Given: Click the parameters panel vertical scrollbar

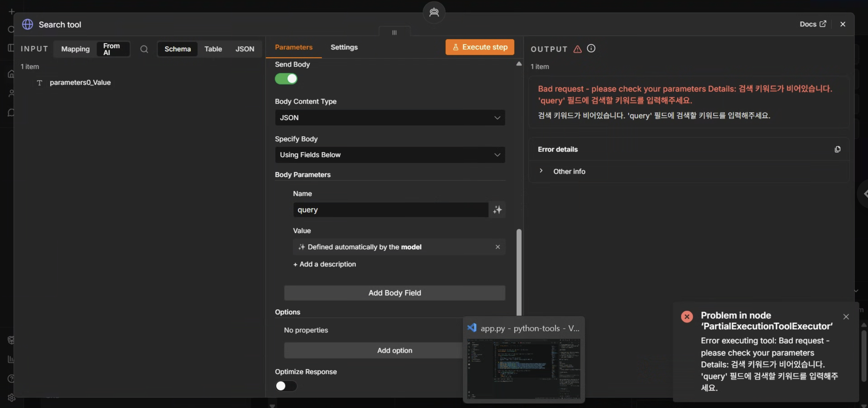Looking at the screenshot, I should click(519, 272).
